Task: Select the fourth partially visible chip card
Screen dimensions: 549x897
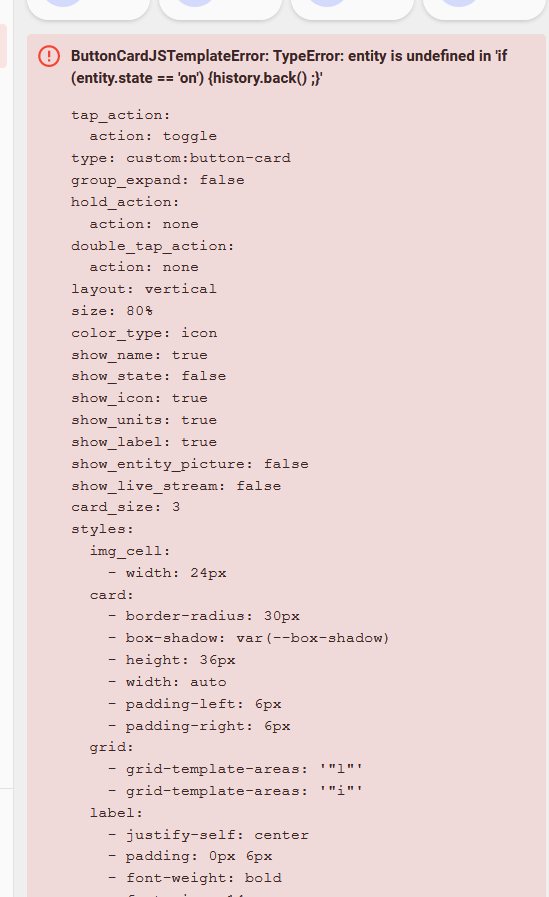Action: coord(484,8)
